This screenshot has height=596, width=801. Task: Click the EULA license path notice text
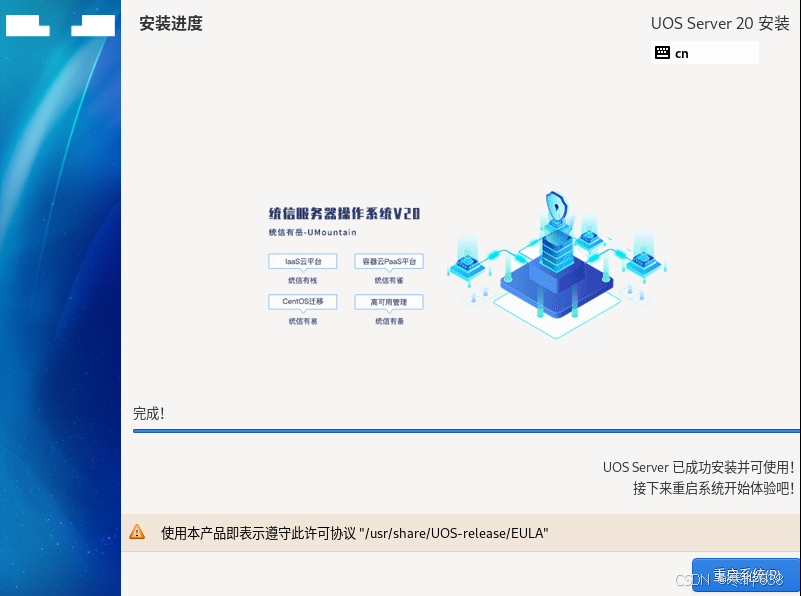[355, 533]
